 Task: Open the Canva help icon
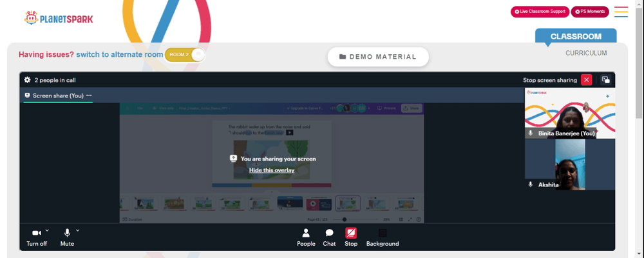coord(419,219)
